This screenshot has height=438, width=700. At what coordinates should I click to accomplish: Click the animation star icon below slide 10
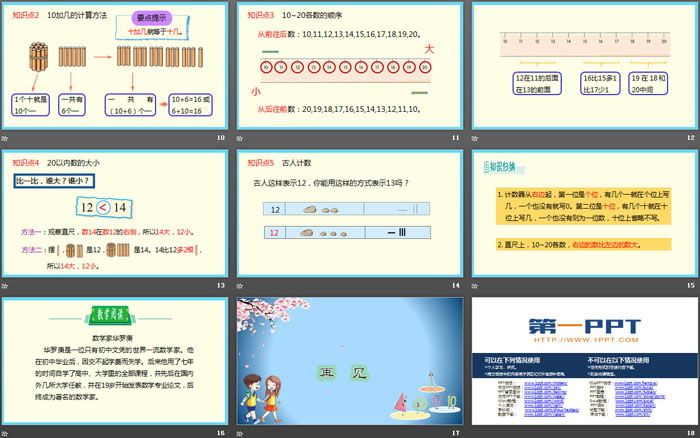[4, 138]
